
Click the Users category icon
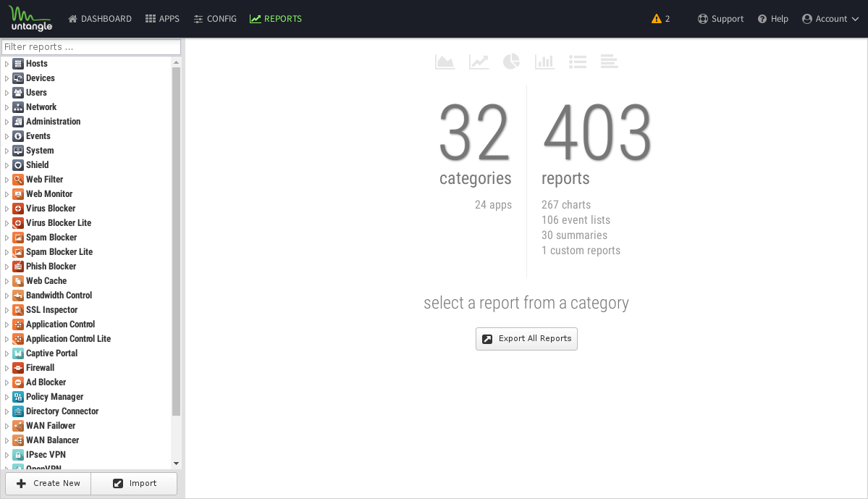(x=18, y=93)
